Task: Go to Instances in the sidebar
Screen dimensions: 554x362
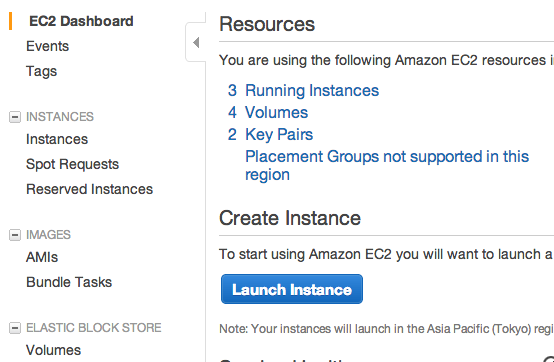Action: point(57,139)
